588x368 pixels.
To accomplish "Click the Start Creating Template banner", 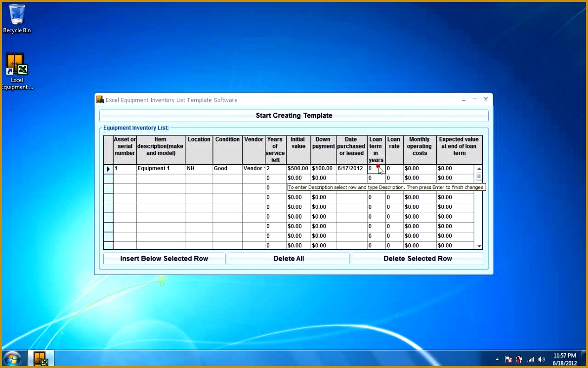I will [x=294, y=115].
